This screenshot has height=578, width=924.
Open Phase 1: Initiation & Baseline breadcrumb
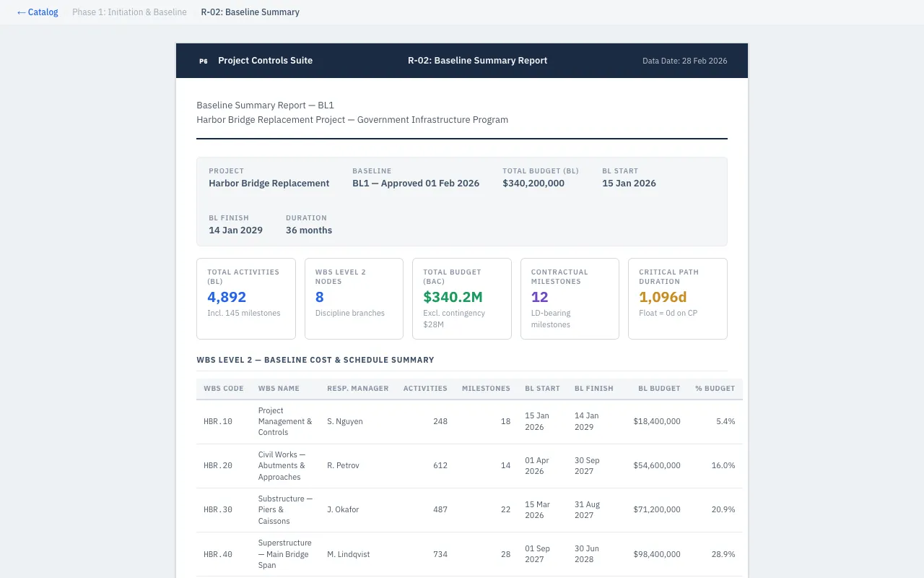coord(129,12)
